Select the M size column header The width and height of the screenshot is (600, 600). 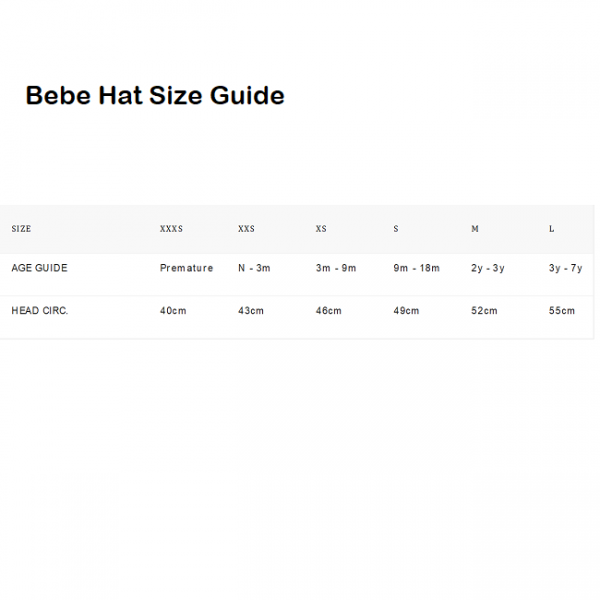click(x=475, y=229)
